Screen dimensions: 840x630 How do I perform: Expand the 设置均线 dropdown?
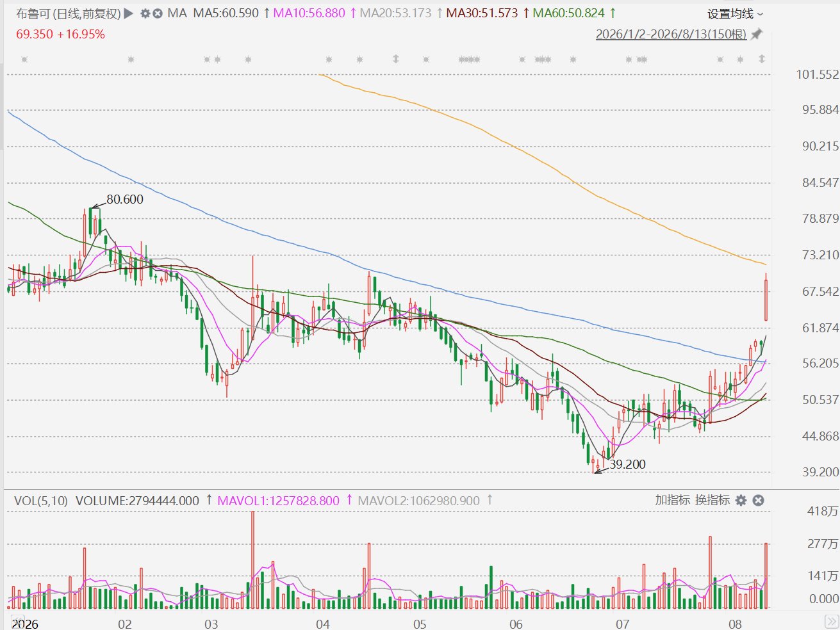736,13
